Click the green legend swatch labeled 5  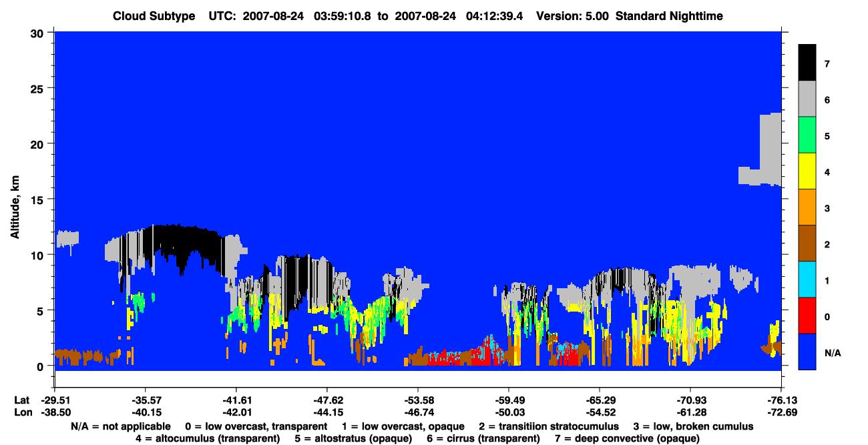807,135
